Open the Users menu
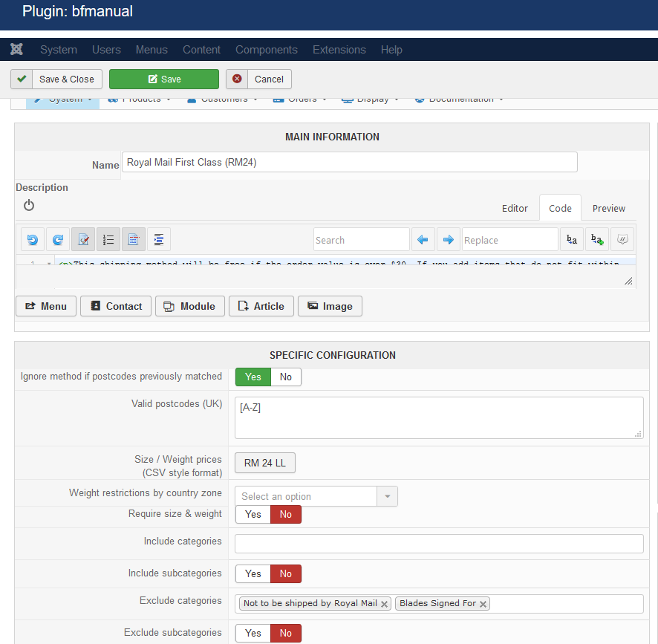Viewport: 658px width, 644px height. click(x=107, y=50)
